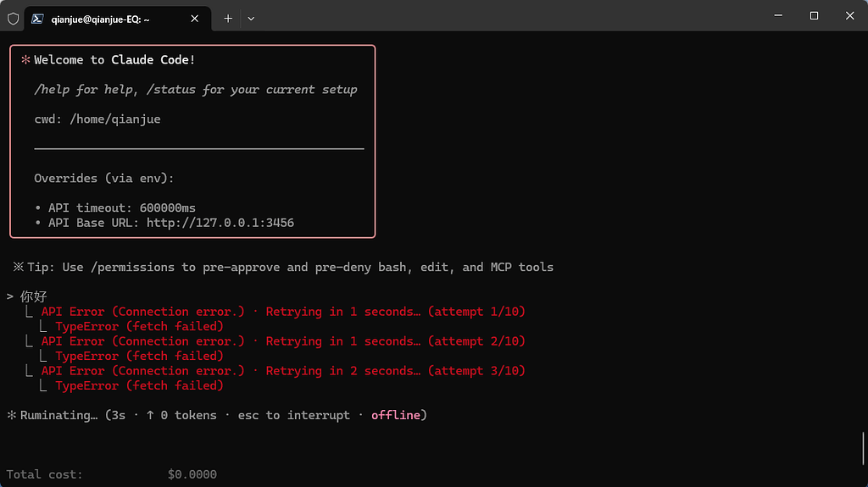Click the Overrides (via env): label
The width and height of the screenshot is (868, 487).
(104, 178)
